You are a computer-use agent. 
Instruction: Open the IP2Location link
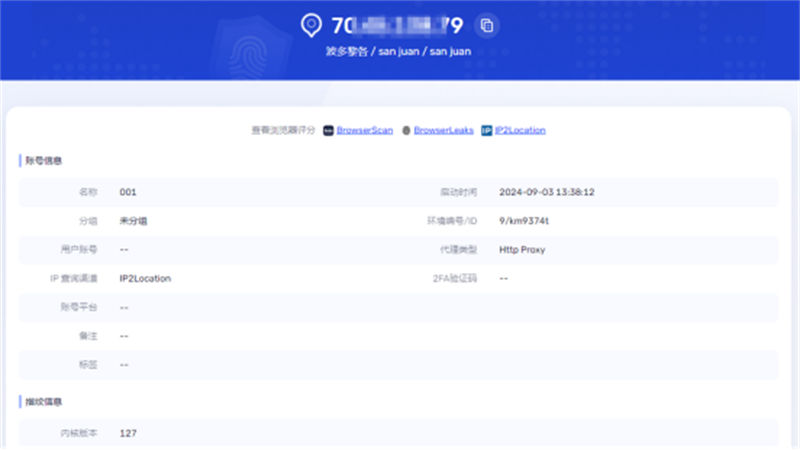tap(520, 130)
